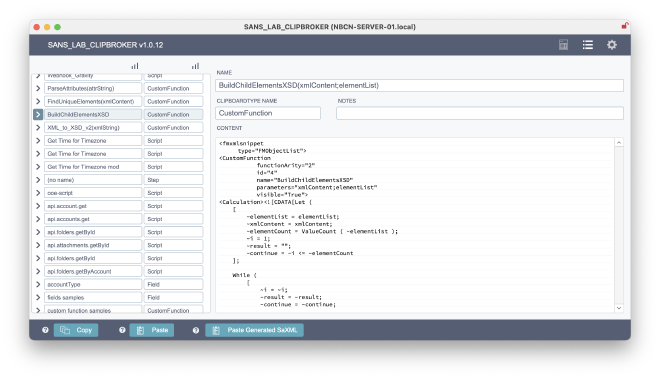Viewport: 660px width, 379px height.
Task: Click content scrollbar up arrow
Action: [x=619, y=143]
